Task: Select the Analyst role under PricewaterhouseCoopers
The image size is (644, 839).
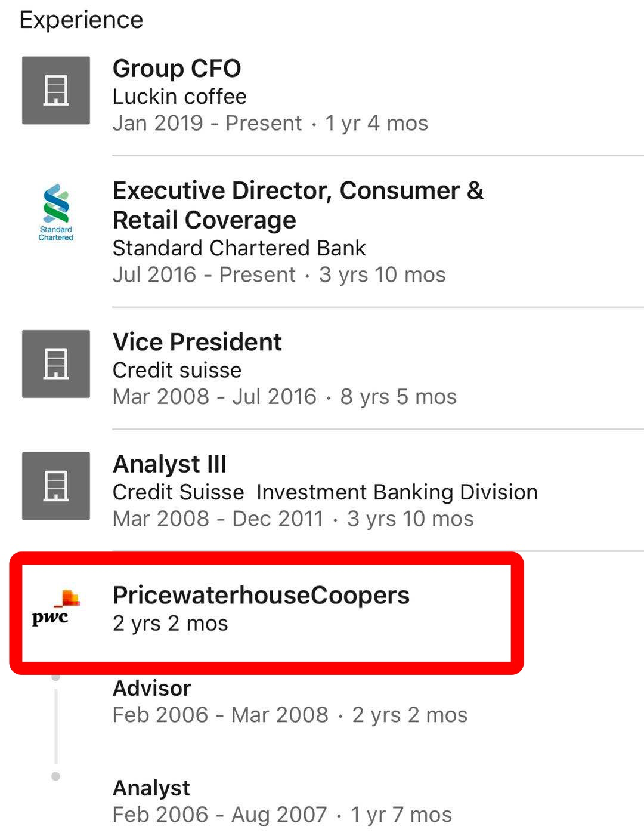Action: 151,788
